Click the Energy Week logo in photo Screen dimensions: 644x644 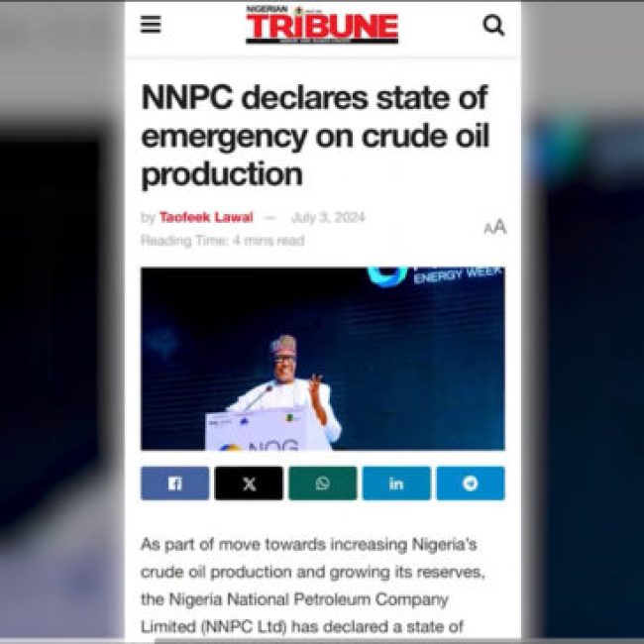(x=435, y=276)
